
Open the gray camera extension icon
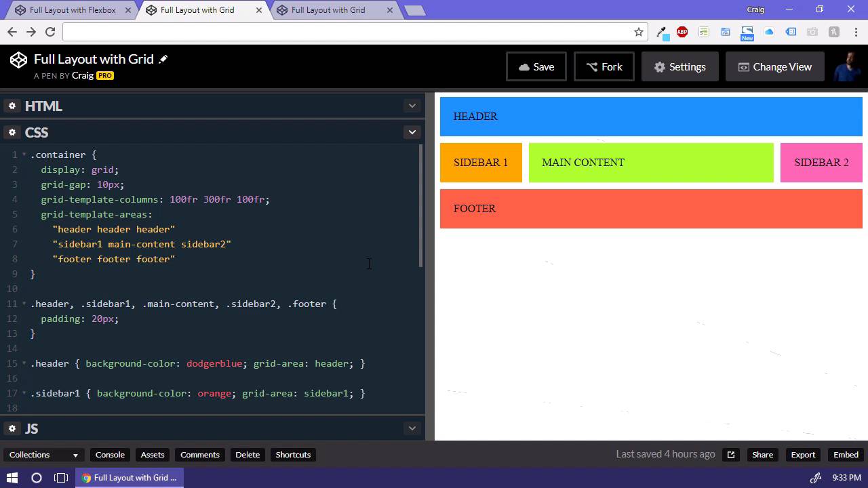812,32
